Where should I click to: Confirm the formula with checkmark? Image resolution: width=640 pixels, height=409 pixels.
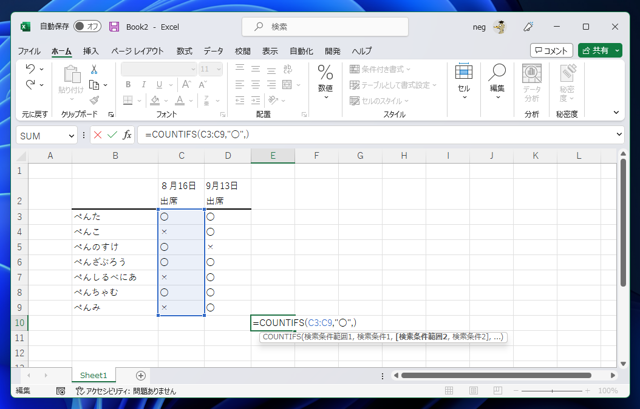pos(112,135)
